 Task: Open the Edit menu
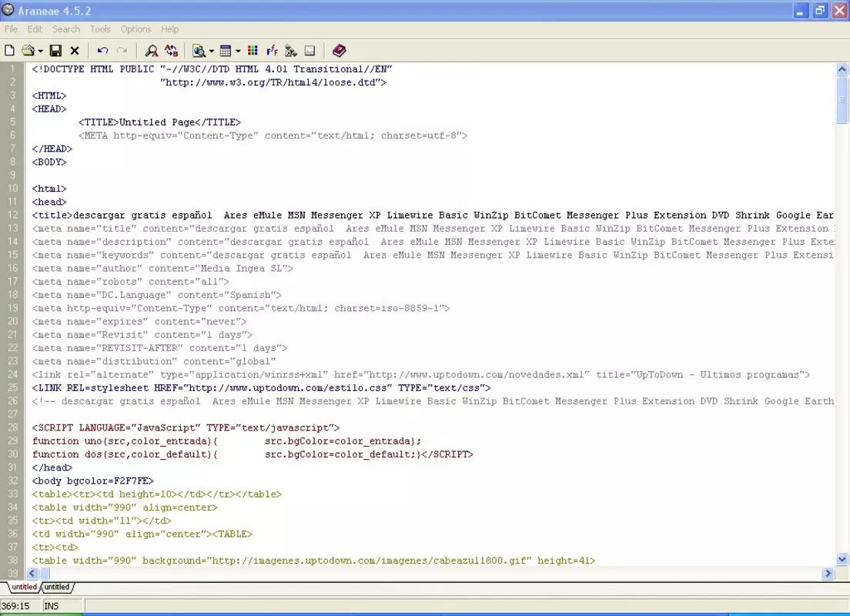pos(35,28)
